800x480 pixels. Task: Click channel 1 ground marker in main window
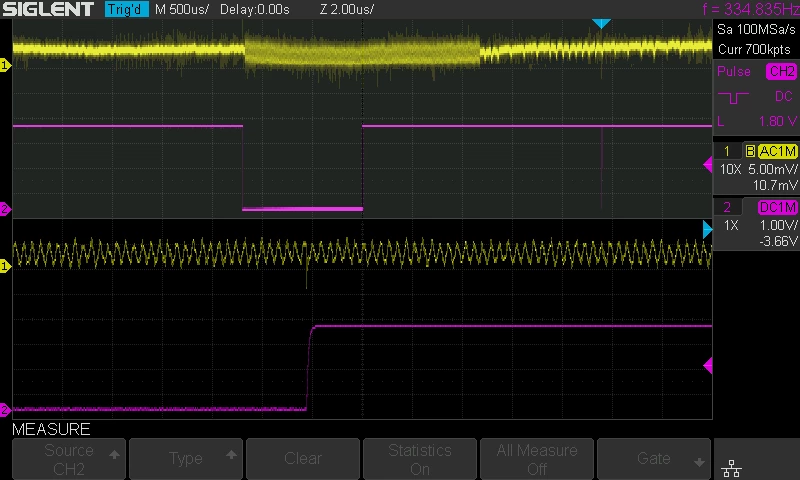tap(5, 65)
